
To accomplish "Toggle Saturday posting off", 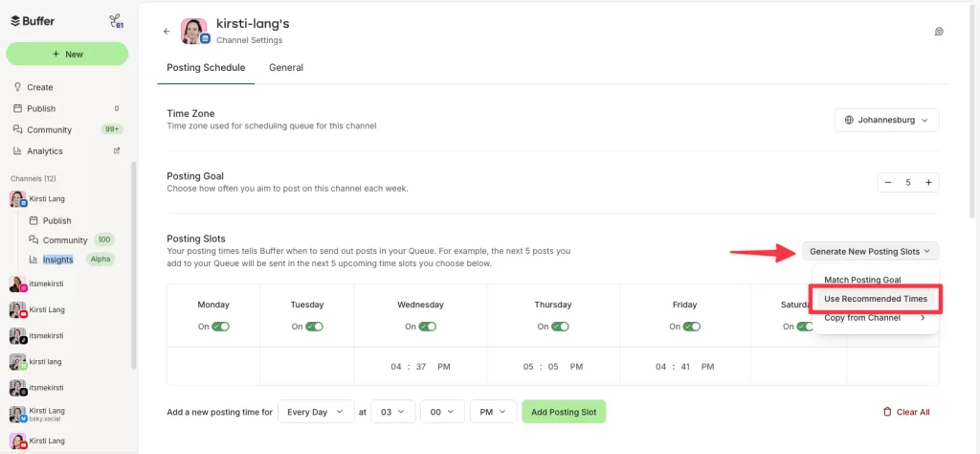I will (x=805, y=327).
